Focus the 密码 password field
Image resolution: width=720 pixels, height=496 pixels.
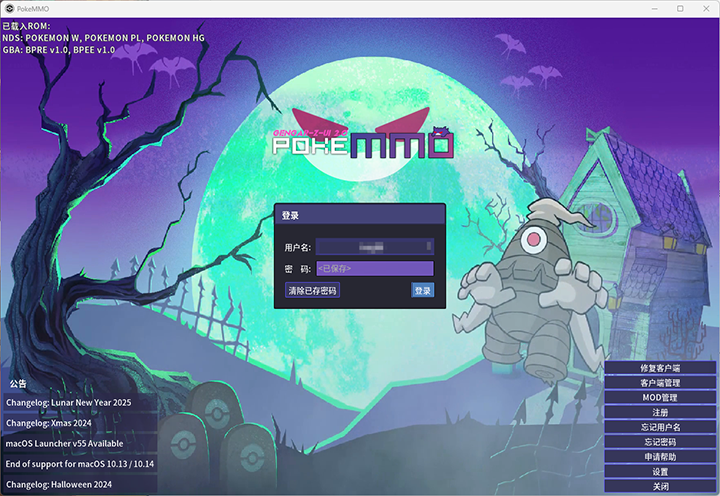click(x=375, y=269)
